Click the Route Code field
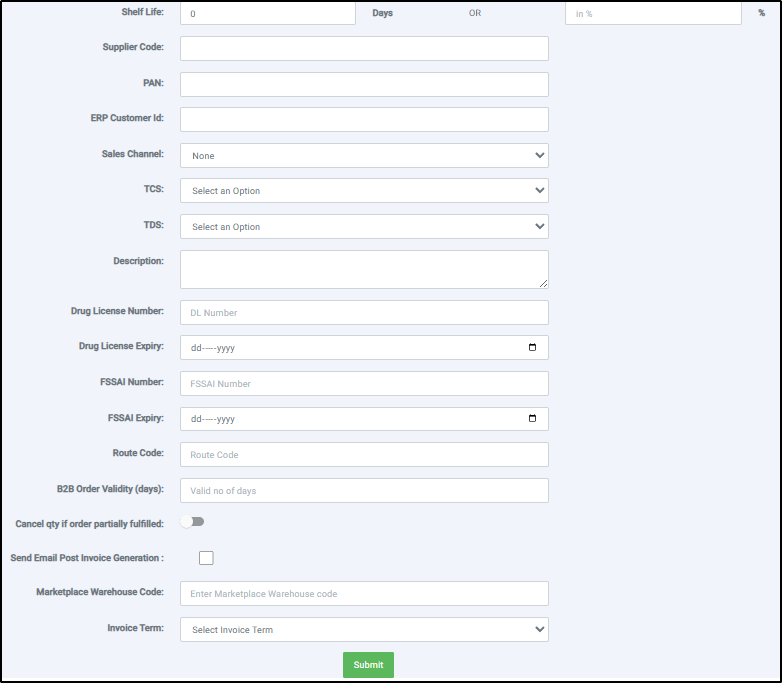The image size is (782, 683). (x=364, y=455)
